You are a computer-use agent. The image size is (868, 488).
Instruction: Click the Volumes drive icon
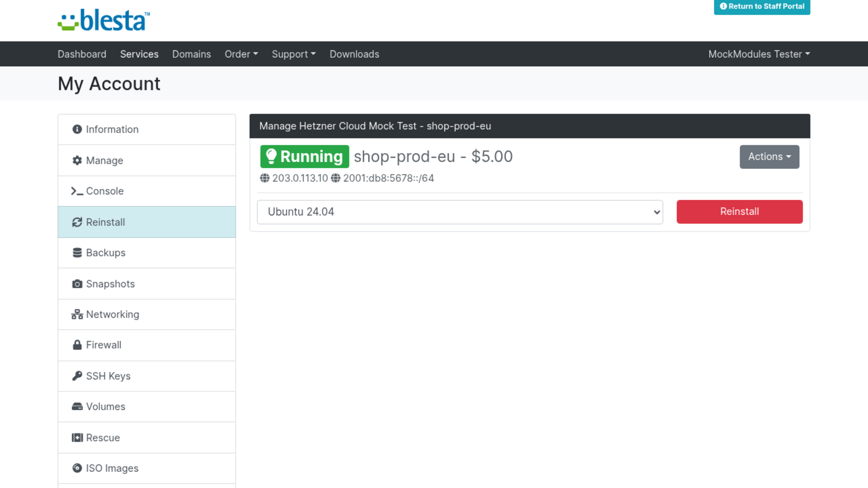pos(77,407)
